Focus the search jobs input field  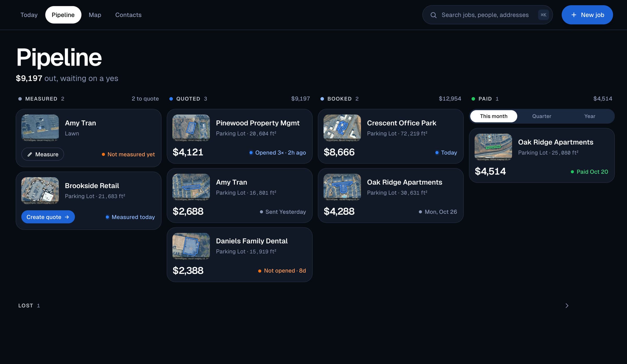click(487, 15)
